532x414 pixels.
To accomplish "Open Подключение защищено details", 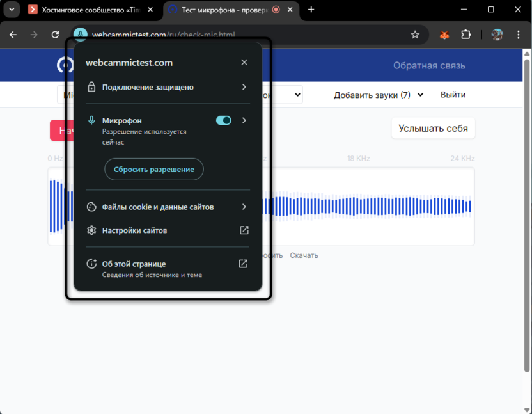I will [168, 87].
